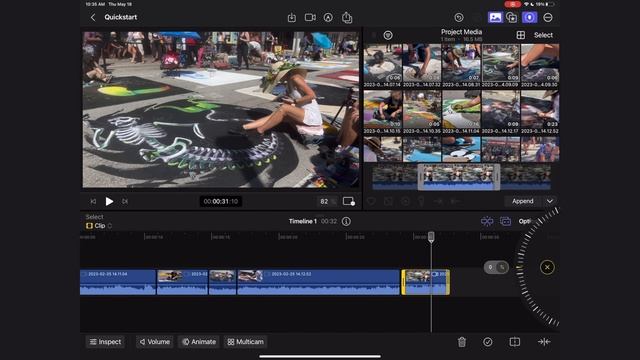
Task: Select the yellow-highlighted last timeline clip
Action: (425, 282)
